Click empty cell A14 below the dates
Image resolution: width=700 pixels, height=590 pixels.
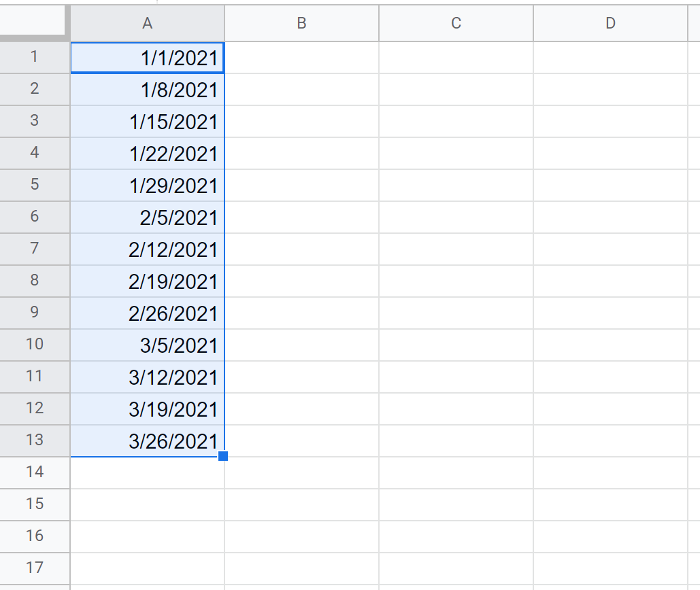148,472
